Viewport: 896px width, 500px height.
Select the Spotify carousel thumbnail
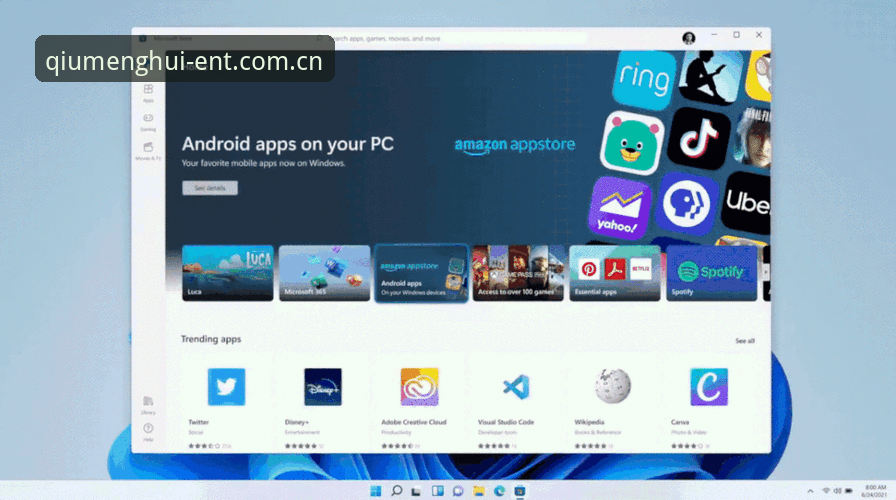pyautogui.click(x=711, y=273)
